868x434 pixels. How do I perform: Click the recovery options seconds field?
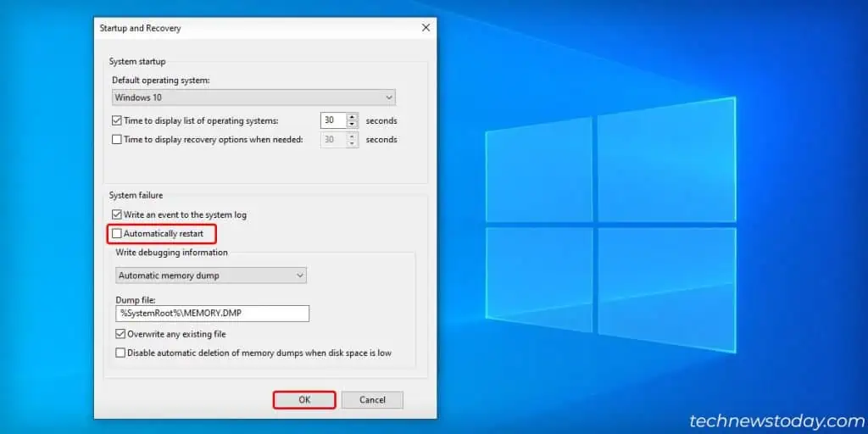[x=333, y=140]
